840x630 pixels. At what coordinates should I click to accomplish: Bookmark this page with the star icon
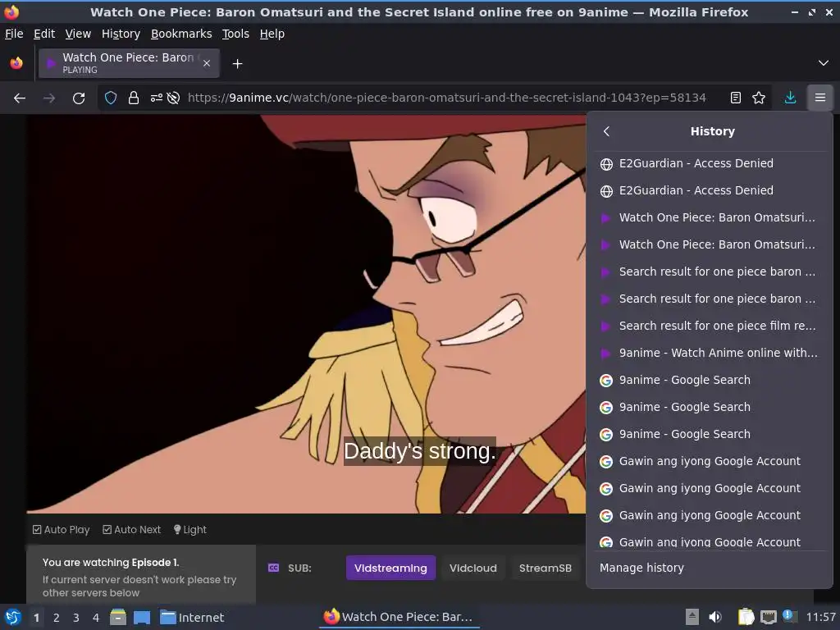(759, 98)
